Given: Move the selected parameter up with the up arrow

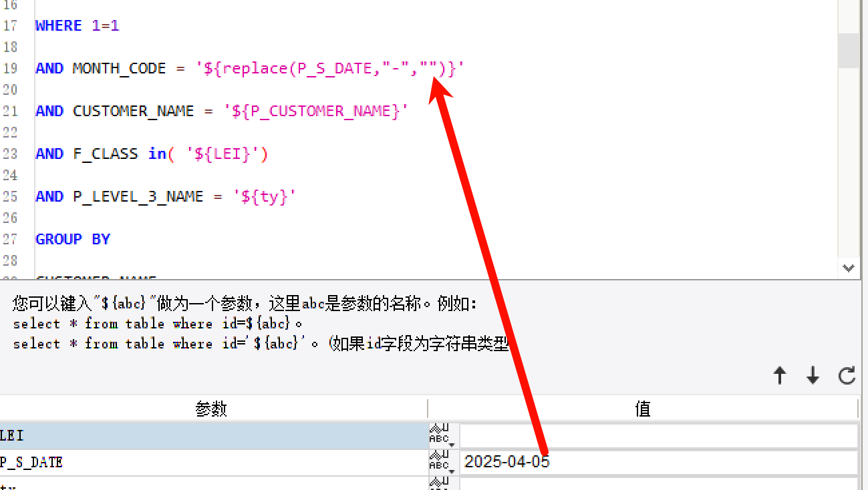Looking at the screenshot, I should pos(780,375).
